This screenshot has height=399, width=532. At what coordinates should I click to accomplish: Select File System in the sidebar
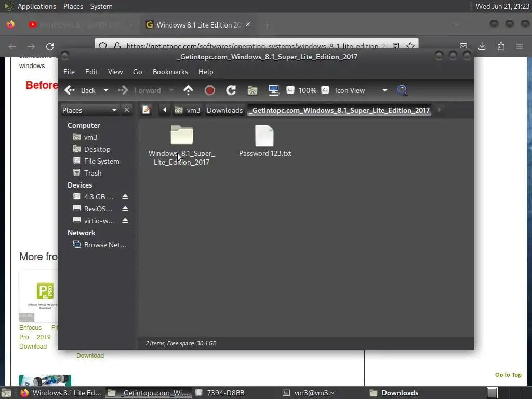[x=96, y=161]
